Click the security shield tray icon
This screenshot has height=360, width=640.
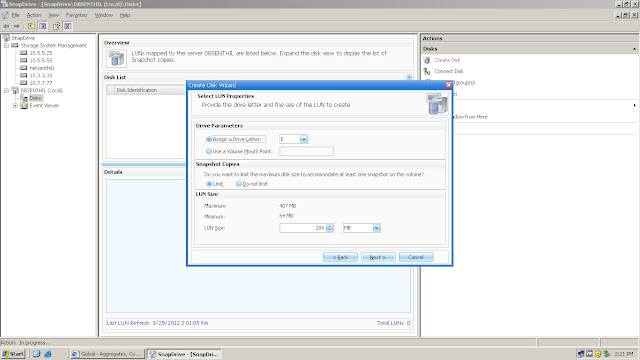click(598, 354)
